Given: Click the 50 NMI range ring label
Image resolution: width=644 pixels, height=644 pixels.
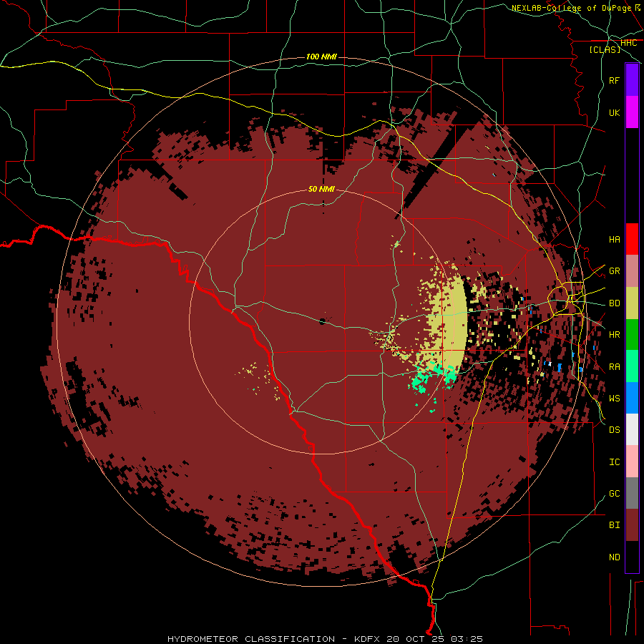Looking at the screenshot, I should click(x=321, y=189).
